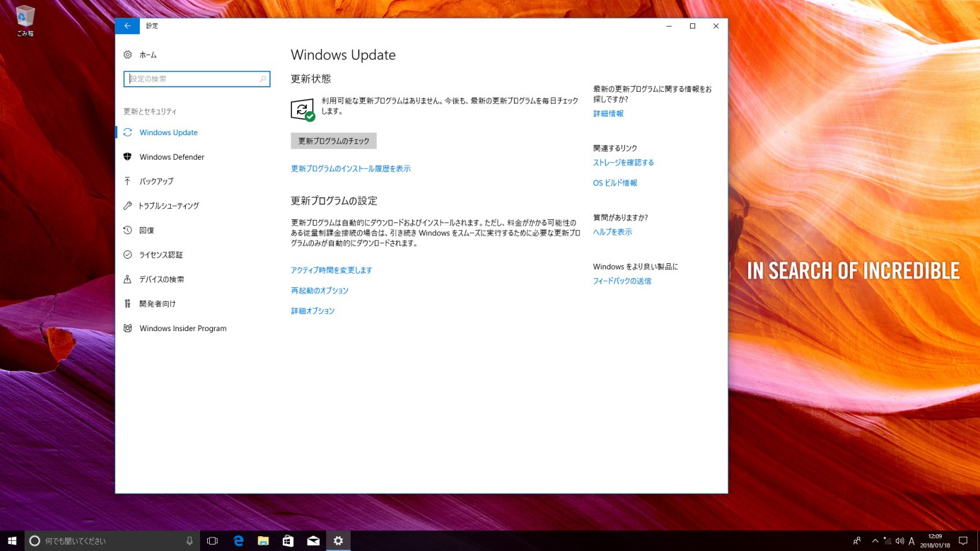Launch Microsoft Edge from the taskbar
Viewport: 980px width, 551px height.
click(x=238, y=541)
